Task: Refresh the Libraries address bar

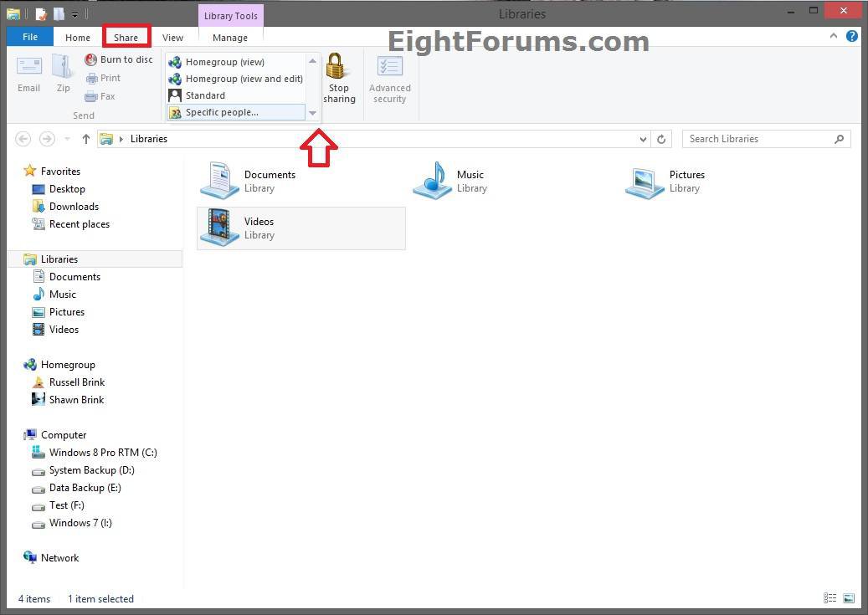Action: 661,139
